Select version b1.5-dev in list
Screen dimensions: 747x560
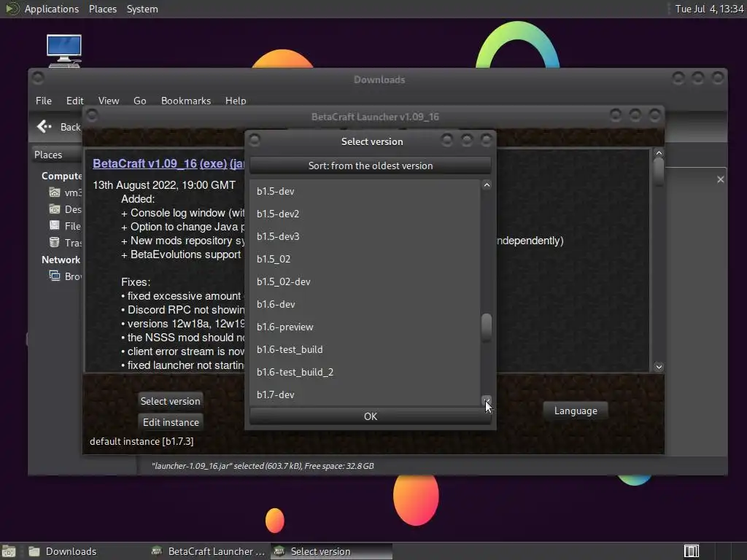pos(365,192)
